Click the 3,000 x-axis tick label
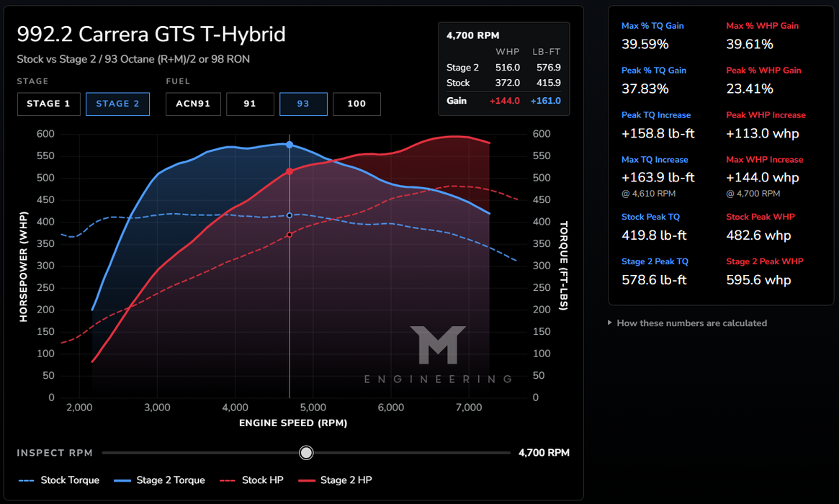Image resolution: width=839 pixels, height=504 pixels. click(x=157, y=408)
